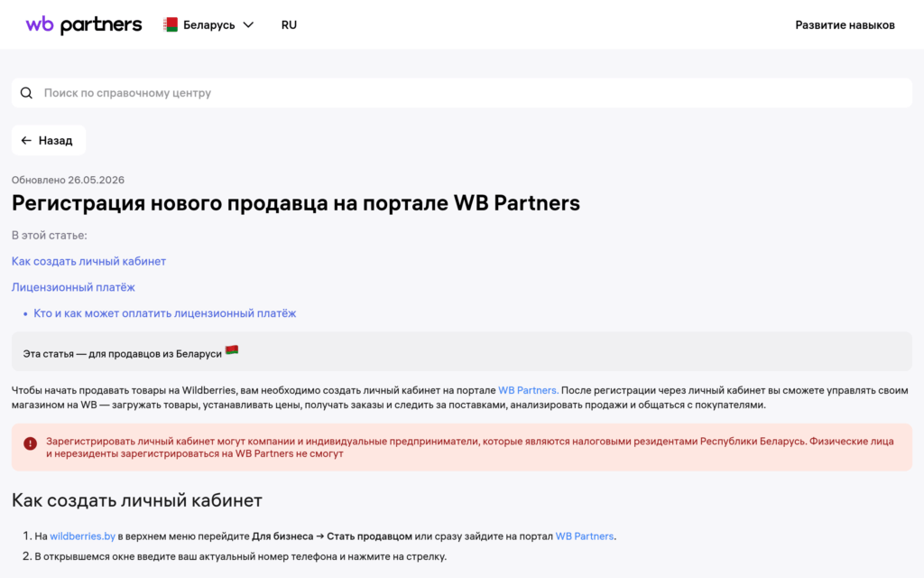Go back with the Назад button
Viewport: 924px width, 578px height.
pyautogui.click(x=49, y=140)
